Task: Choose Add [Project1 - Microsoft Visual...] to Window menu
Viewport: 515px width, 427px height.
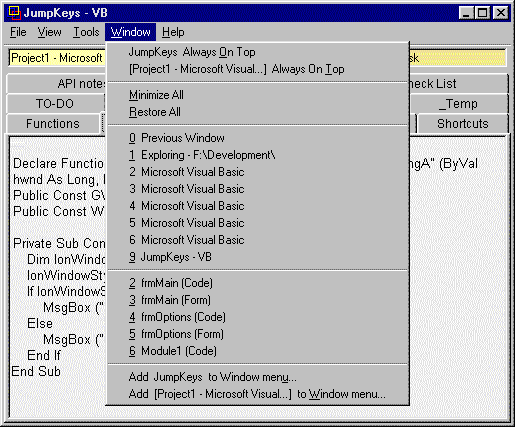Action: click(258, 394)
